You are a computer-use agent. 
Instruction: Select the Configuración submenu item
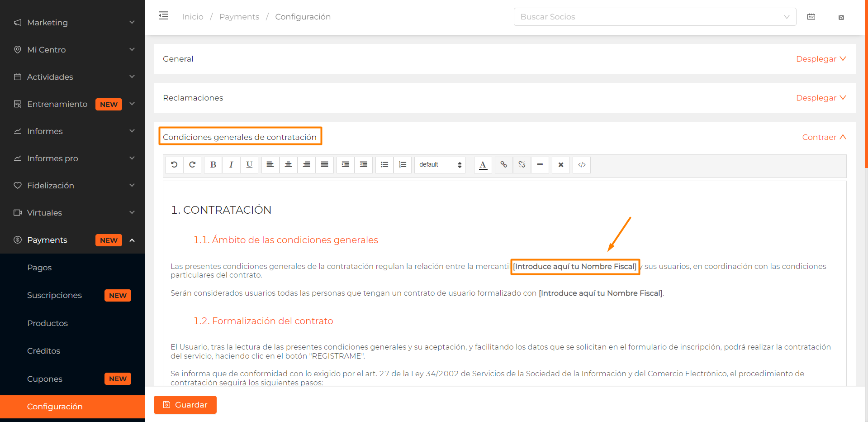(72, 407)
